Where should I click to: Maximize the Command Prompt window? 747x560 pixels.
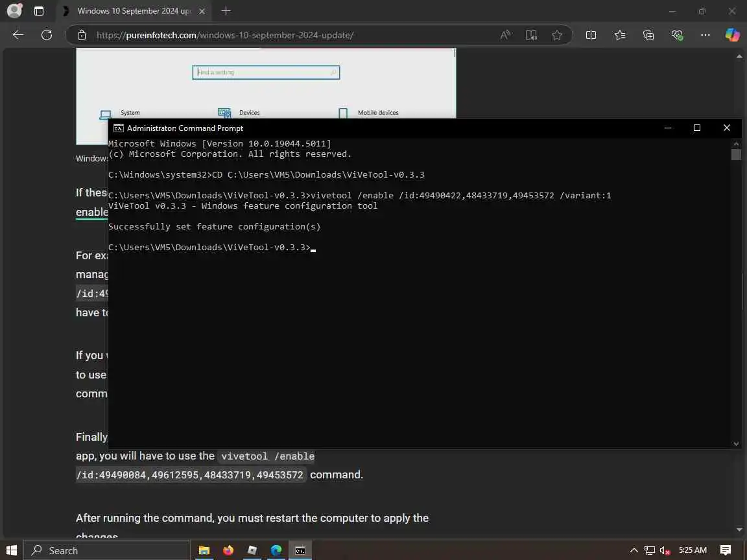coord(697,128)
